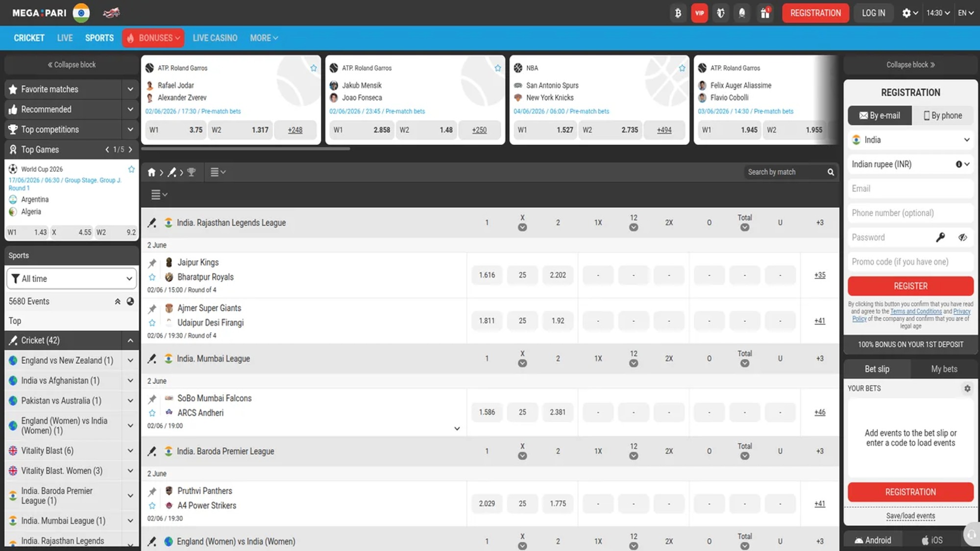Screen dimensions: 980x551
Task: Open the EN language dropdown
Action: coord(966,13)
